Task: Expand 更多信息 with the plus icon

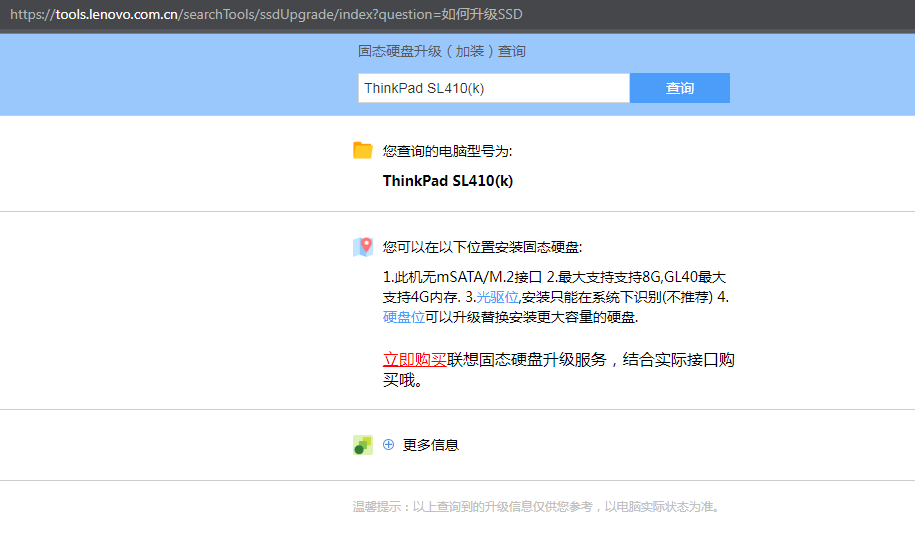Action: 388,445
